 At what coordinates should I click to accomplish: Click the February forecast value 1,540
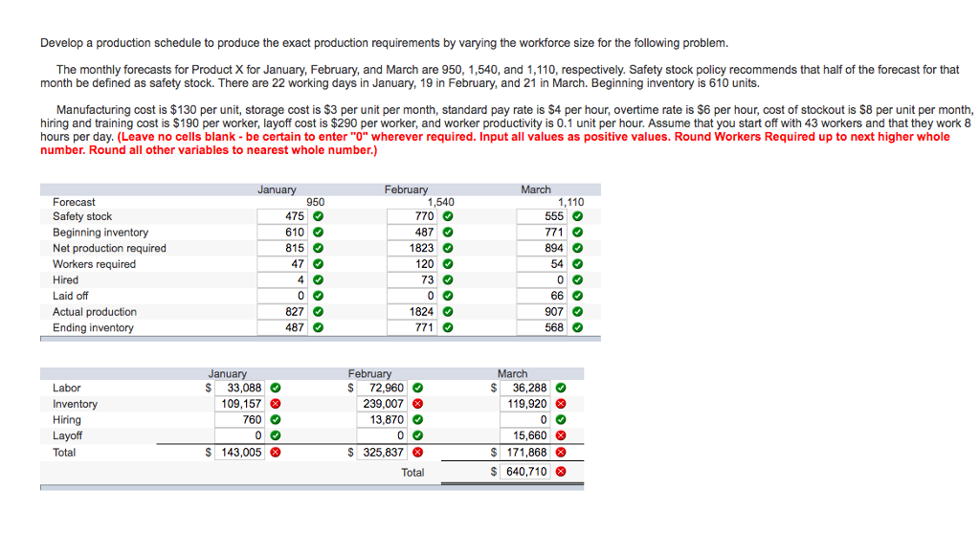440,202
